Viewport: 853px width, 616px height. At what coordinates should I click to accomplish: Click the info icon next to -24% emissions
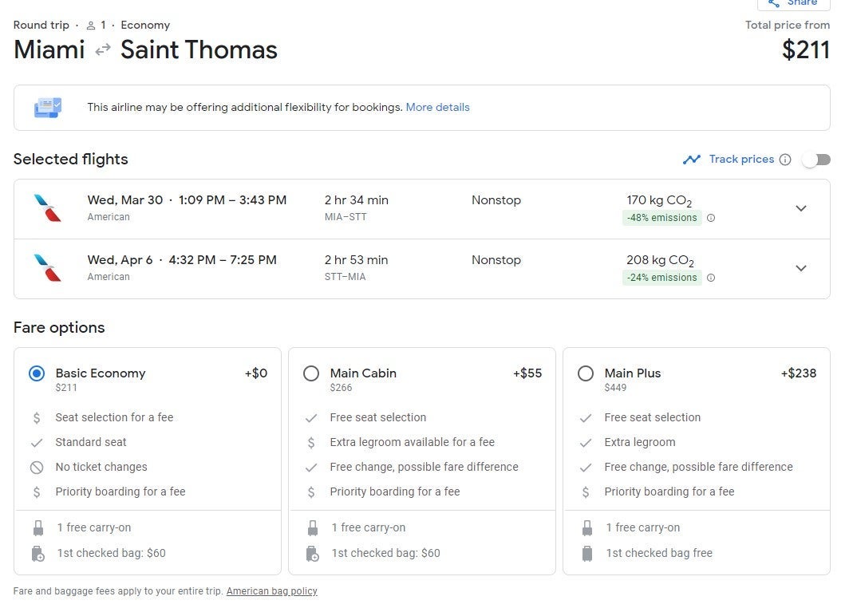(711, 278)
